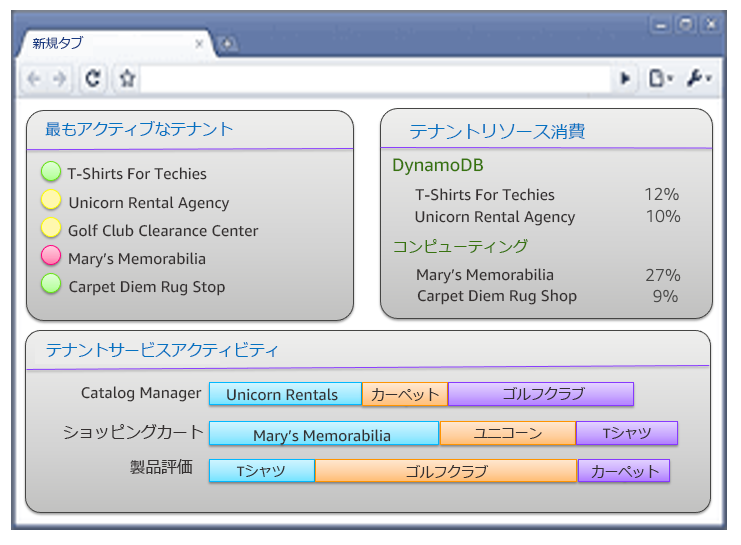The width and height of the screenshot is (741, 545).
Task: Click the orange ゴルフクラブ bar in 製品評価
Action: (x=446, y=471)
